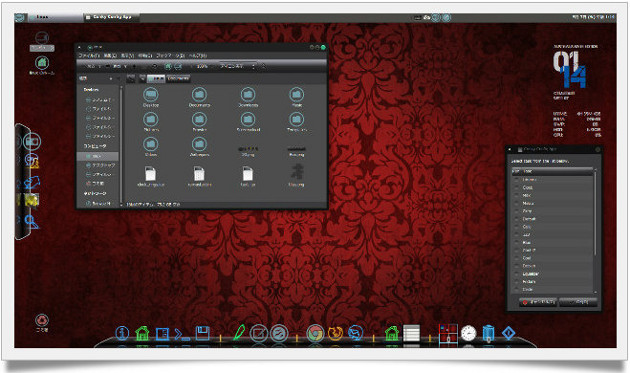Go up one folder using the toolbar arrow
Viewport: 630px width, 373px height.
tap(134, 66)
